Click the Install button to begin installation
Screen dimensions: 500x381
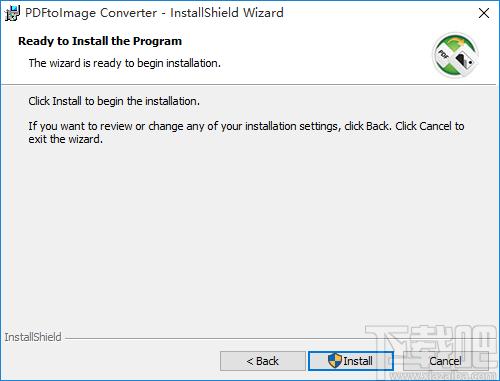(x=351, y=361)
